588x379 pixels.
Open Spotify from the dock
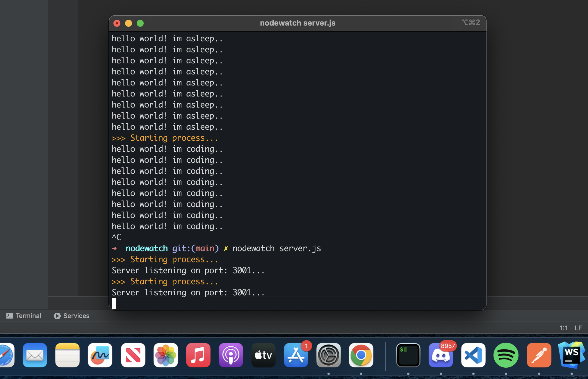pos(506,355)
